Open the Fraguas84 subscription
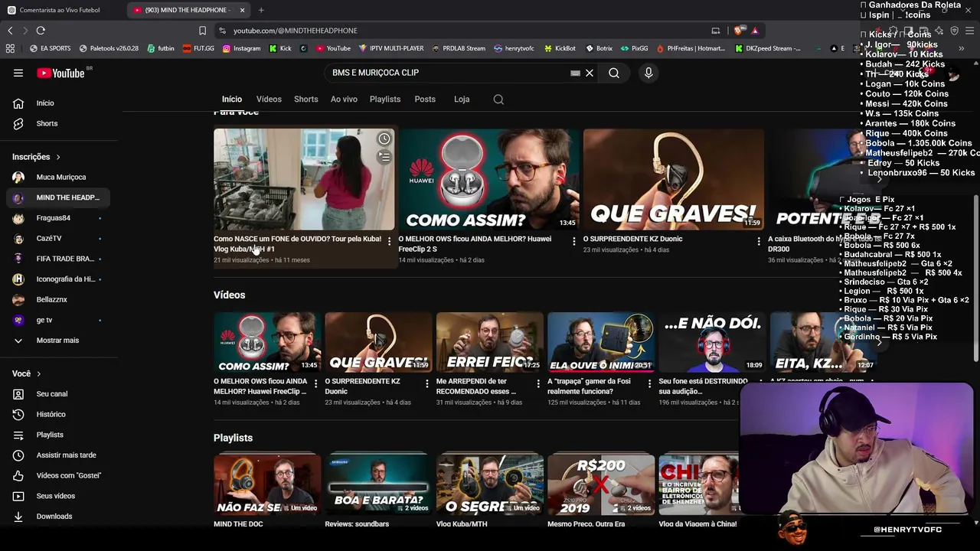This screenshot has width=980, height=551. coord(57,218)
